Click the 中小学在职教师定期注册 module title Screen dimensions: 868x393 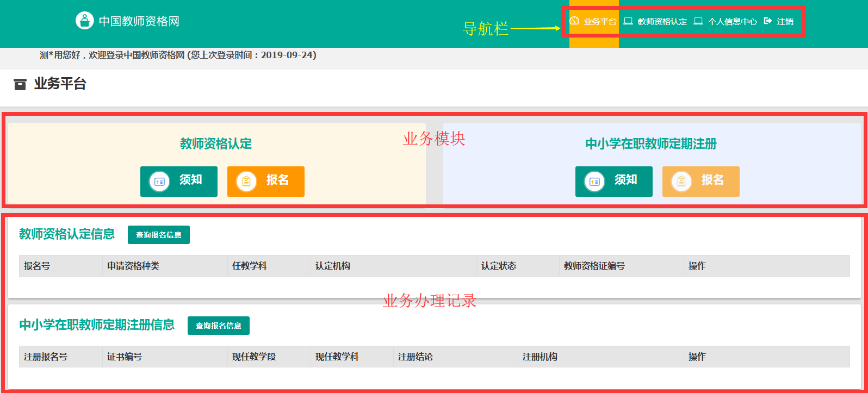(x=650, y=144)
